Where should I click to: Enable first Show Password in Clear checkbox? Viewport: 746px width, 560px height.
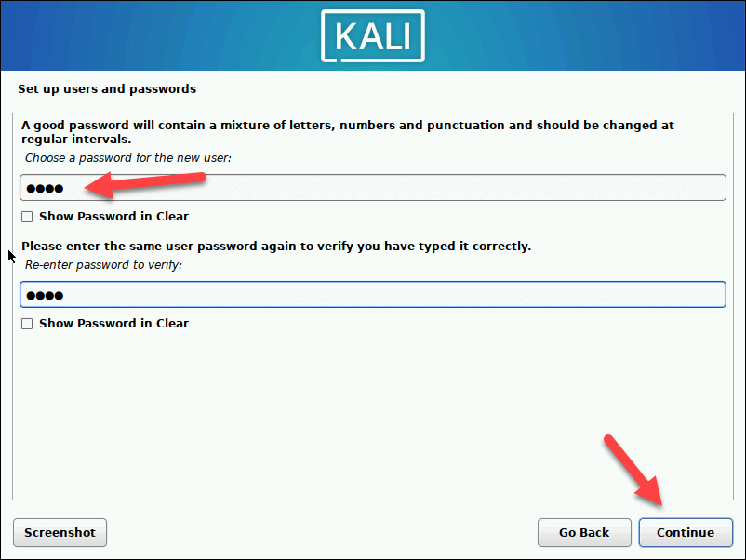tap(27, 217)
